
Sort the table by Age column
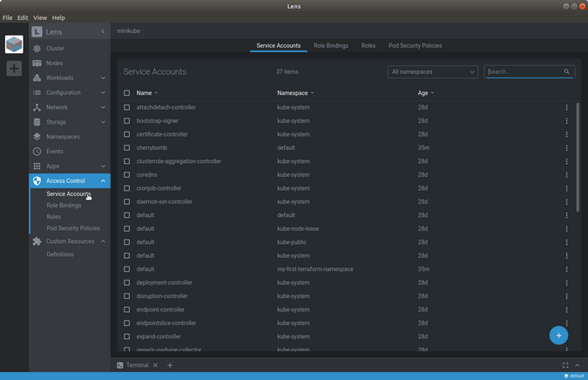422,92
